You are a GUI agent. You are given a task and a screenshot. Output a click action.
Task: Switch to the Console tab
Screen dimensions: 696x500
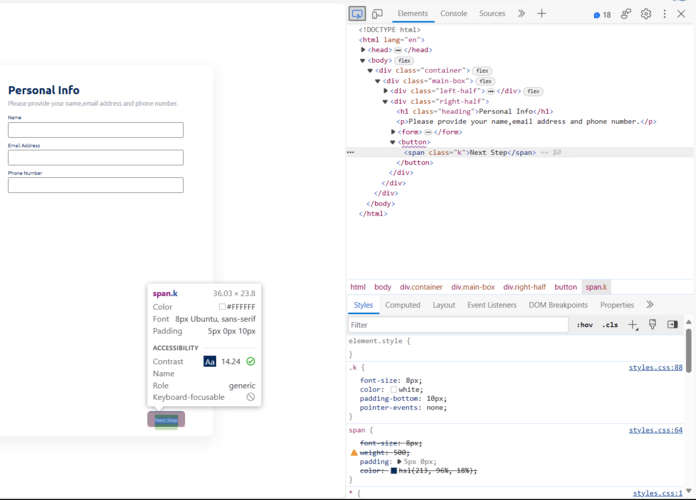(454, 14)
